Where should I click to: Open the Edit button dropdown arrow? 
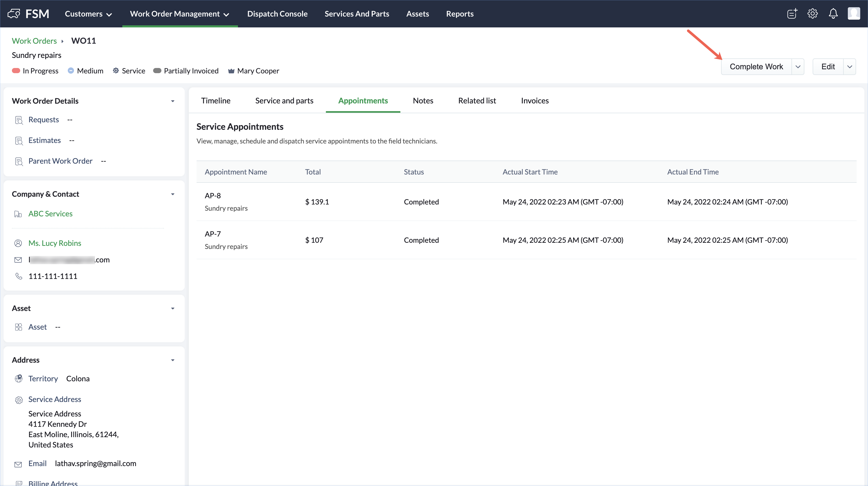click(849, 67)
